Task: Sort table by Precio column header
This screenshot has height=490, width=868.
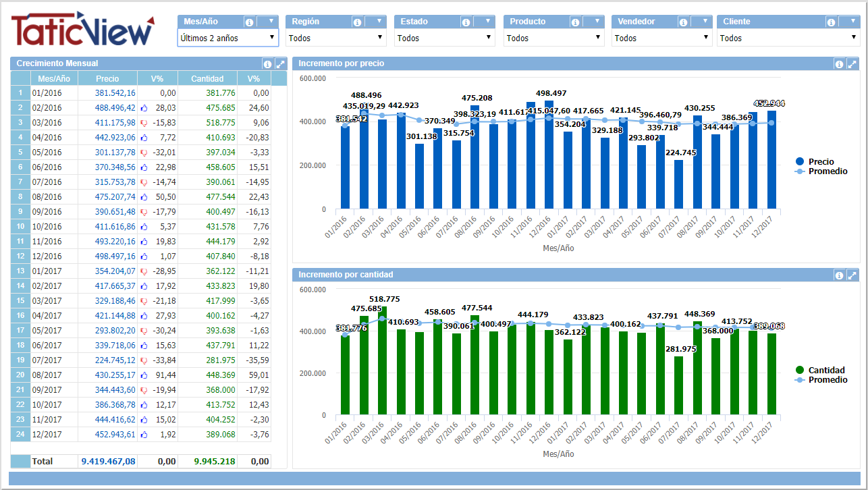Action: tap(107, 79)
